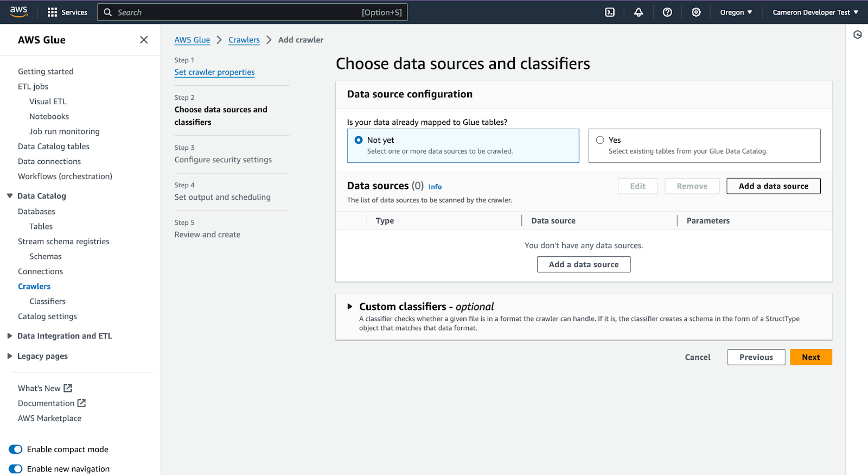Expand the Legacy pages section
Viewport: 868px width, 475px height.
10,356
